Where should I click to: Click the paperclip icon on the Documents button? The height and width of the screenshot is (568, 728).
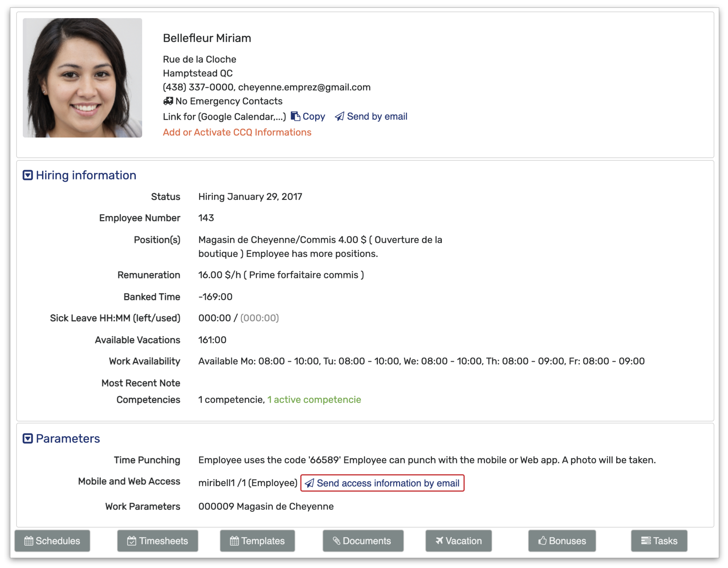tap(337, 541)
